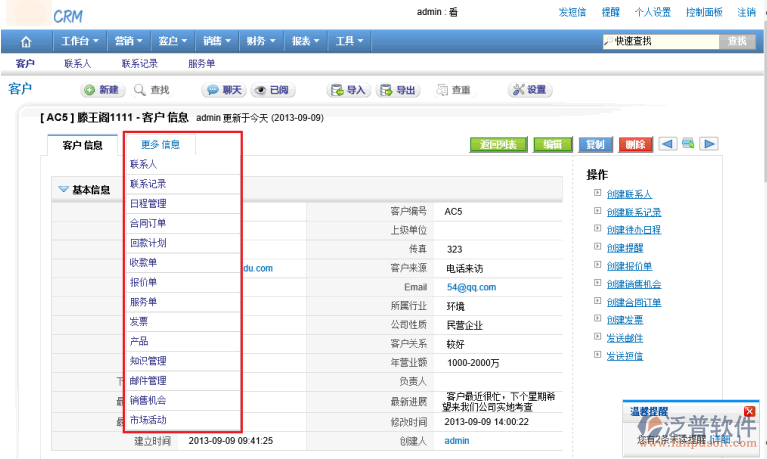
Task: Go to the previous customer record arrow
Action: (667, 144)
